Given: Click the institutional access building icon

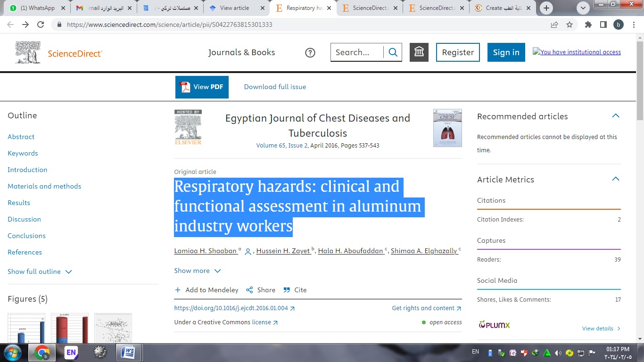Looking at the screenshot, I should (419, 52).
